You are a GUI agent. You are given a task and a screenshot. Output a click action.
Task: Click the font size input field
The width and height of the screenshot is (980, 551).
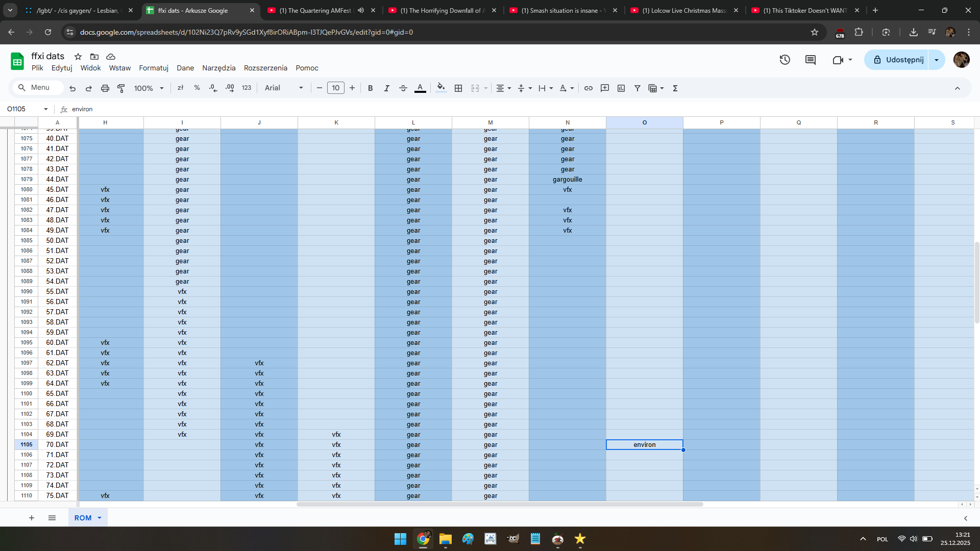coord(335,88)
